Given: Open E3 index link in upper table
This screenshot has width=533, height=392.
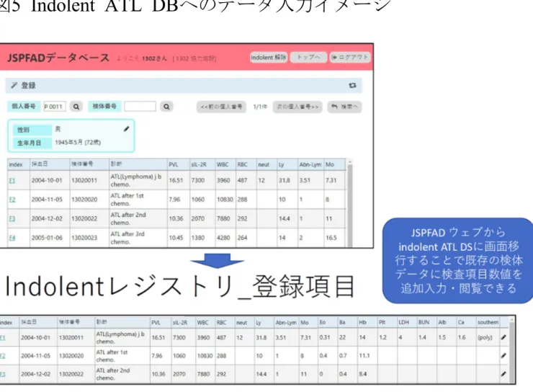Looking at the screenshot, I should pos(12,218).
